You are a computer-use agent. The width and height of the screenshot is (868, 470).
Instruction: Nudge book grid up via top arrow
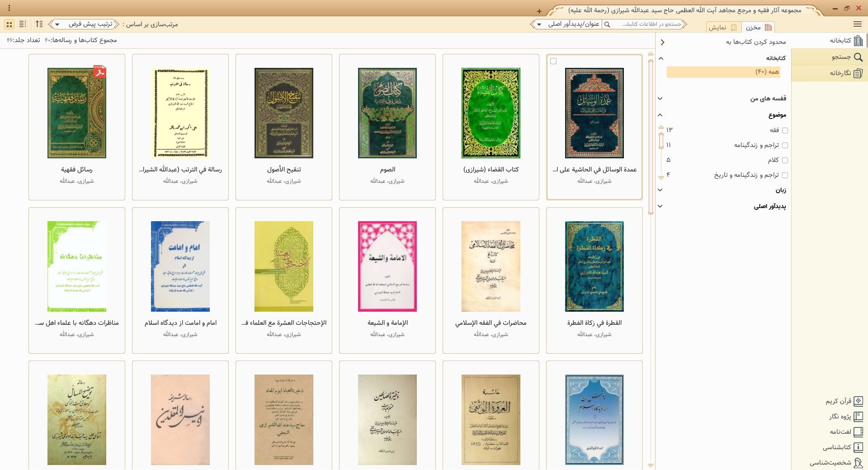651,54
